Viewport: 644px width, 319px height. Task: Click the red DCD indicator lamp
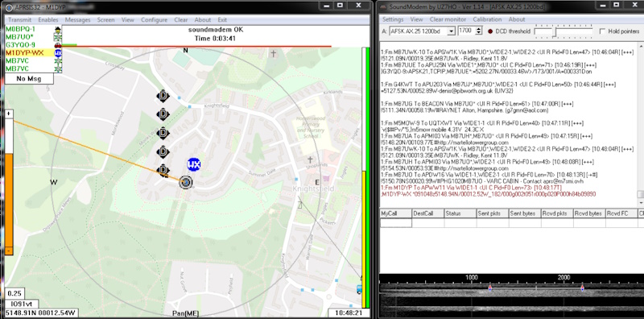point(490,31)
